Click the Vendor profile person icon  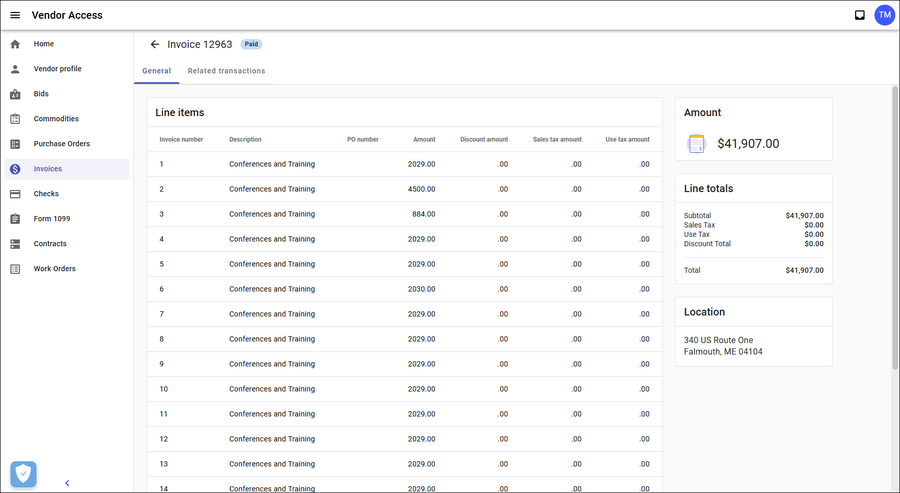[15, 69]
